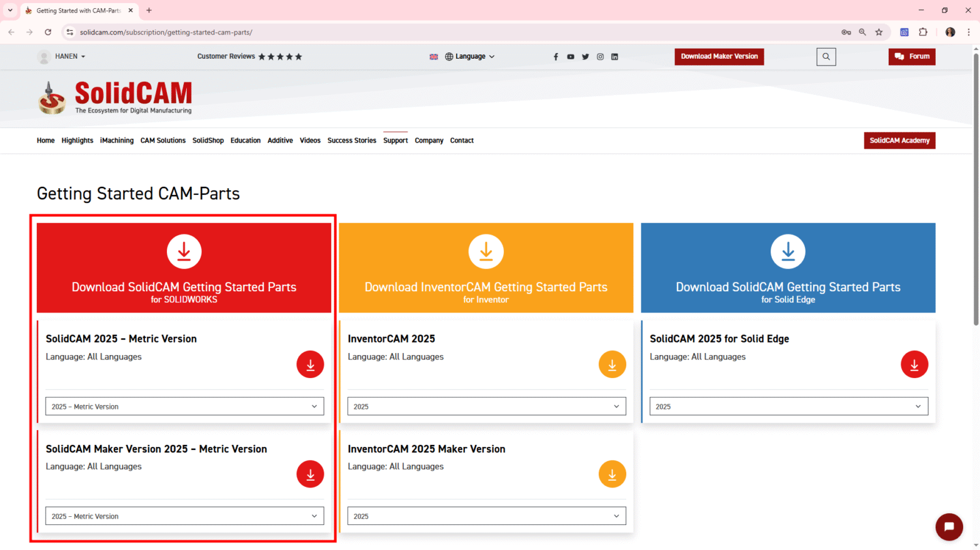This screenshot has width=980, height=550.
Task: Open the iMachining menu
Action: [x=117, y=141]
